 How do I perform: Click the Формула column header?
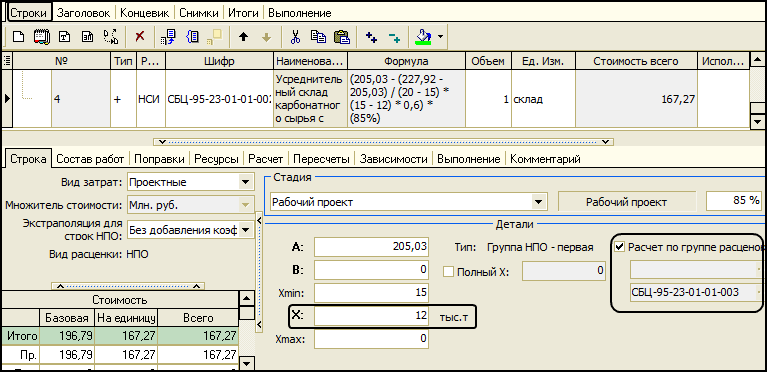pyautogui.click(x=406, y=61)
